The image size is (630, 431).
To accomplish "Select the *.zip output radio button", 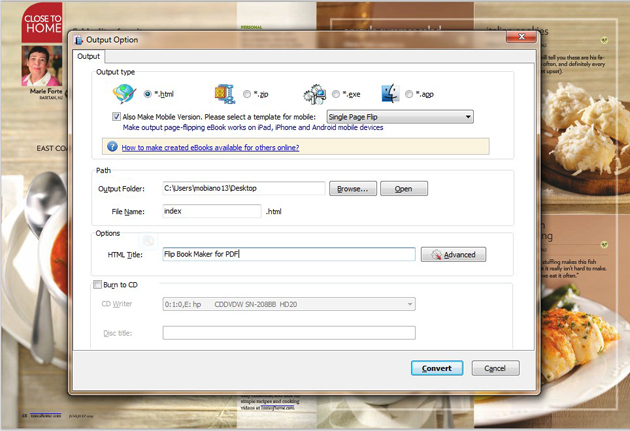I will 247,94.
